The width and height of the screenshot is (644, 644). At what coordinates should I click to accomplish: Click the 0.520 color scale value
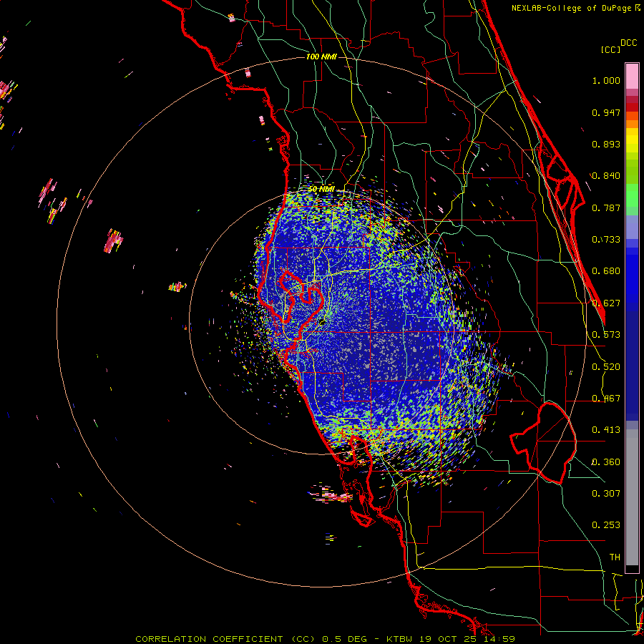pyautogui.click(x=606, y=367)
